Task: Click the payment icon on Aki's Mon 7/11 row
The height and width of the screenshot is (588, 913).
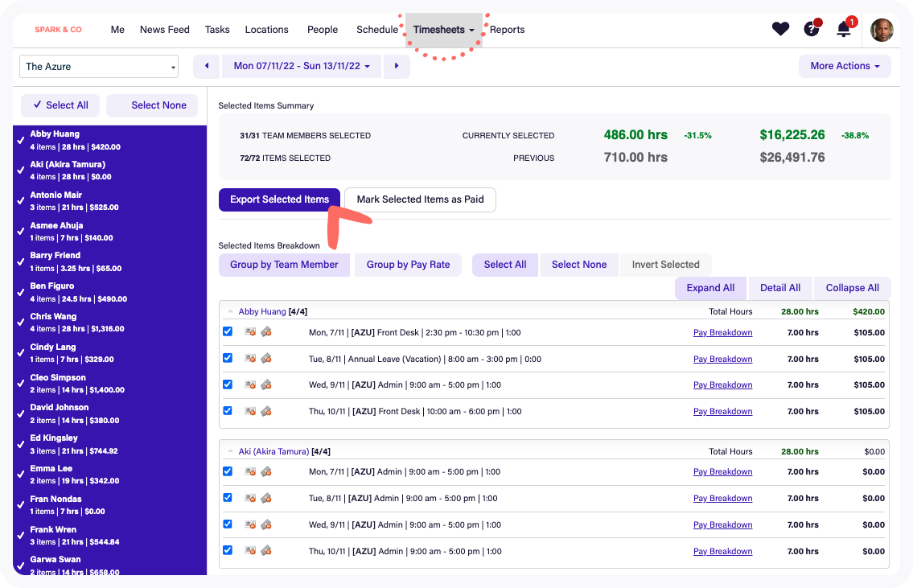Action: 266,471
